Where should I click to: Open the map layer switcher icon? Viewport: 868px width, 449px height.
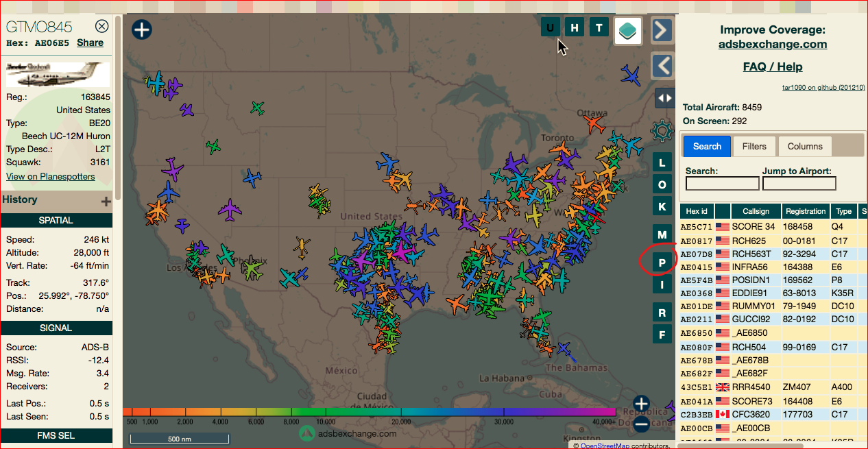click(628, 31)
